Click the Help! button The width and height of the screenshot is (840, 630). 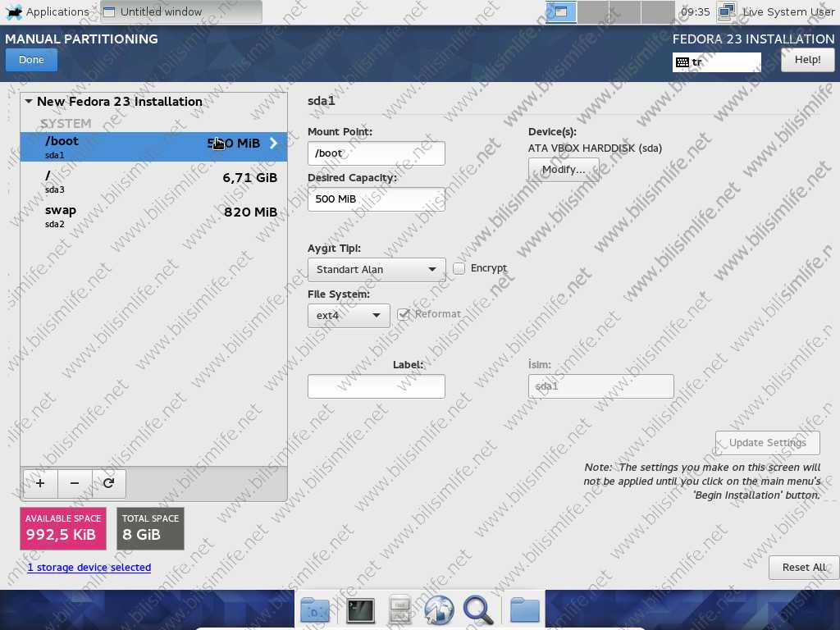pyautogui.click(x=807, y=60)
